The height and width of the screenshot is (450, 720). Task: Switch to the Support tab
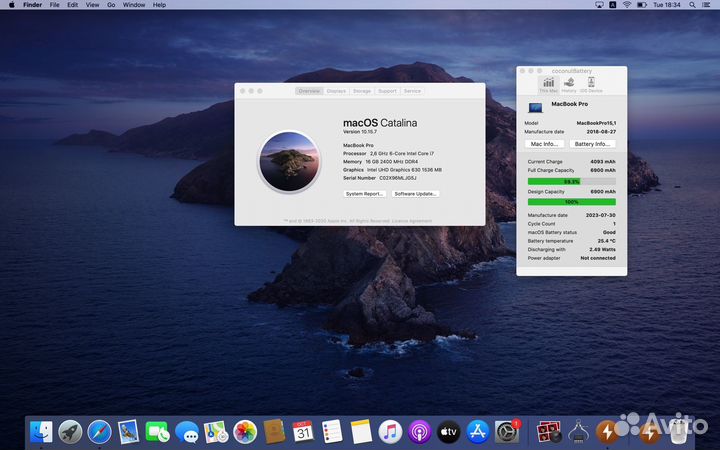coord(387,91)
